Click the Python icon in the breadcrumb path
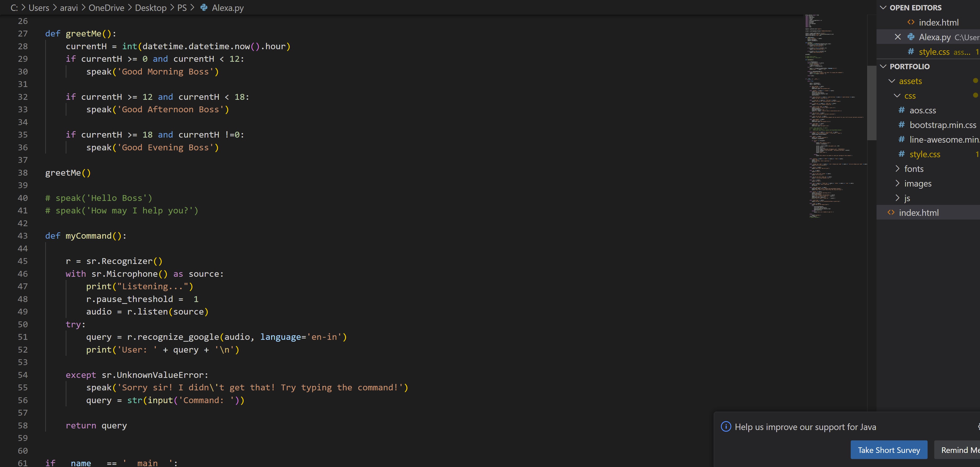The width and height of the screenshot is (980, 467). coord(204,8)
